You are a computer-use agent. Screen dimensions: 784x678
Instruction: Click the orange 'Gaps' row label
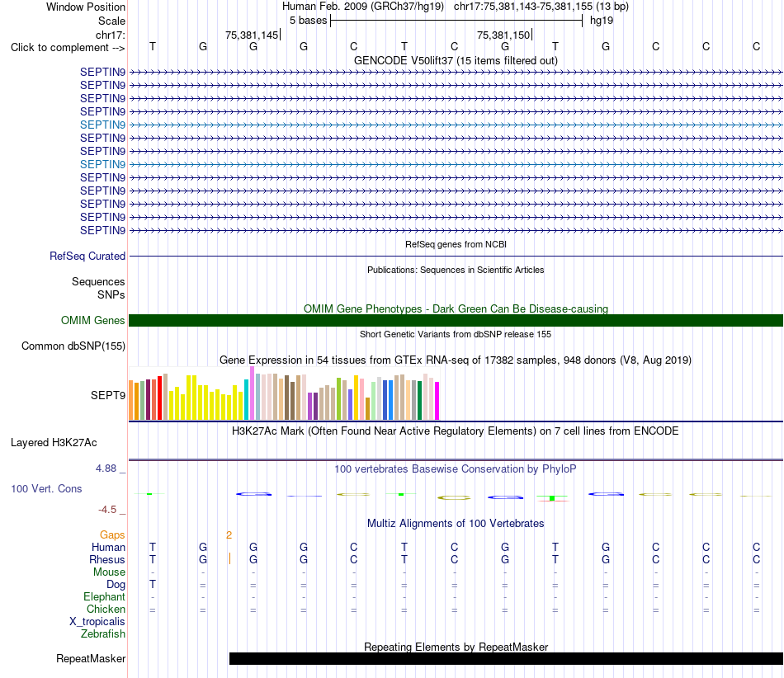[x=112, y=534]
